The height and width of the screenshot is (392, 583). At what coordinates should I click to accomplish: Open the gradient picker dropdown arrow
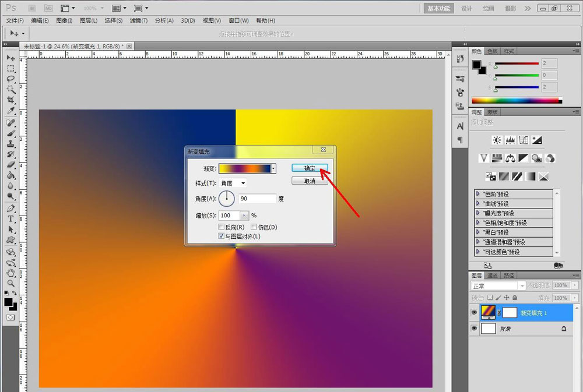click(273, 168)
